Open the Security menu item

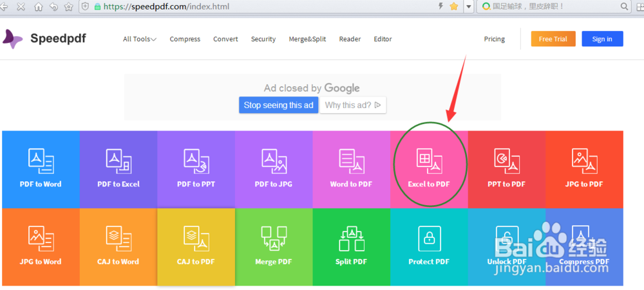point(263,39)
